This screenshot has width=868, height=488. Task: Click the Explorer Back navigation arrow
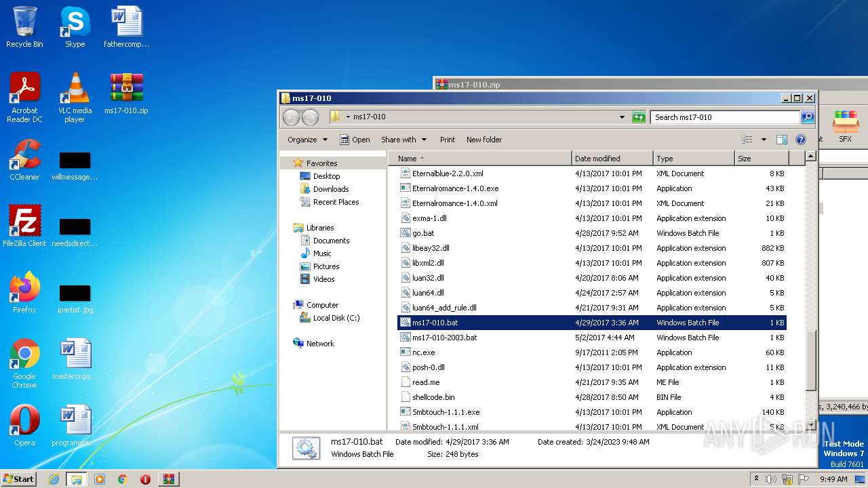(291, 117)
